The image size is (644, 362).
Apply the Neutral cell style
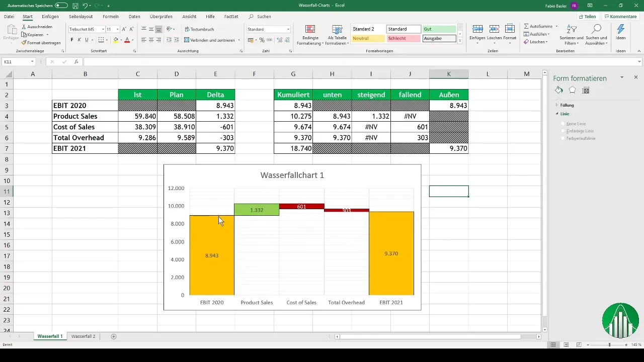click(368, 38)
